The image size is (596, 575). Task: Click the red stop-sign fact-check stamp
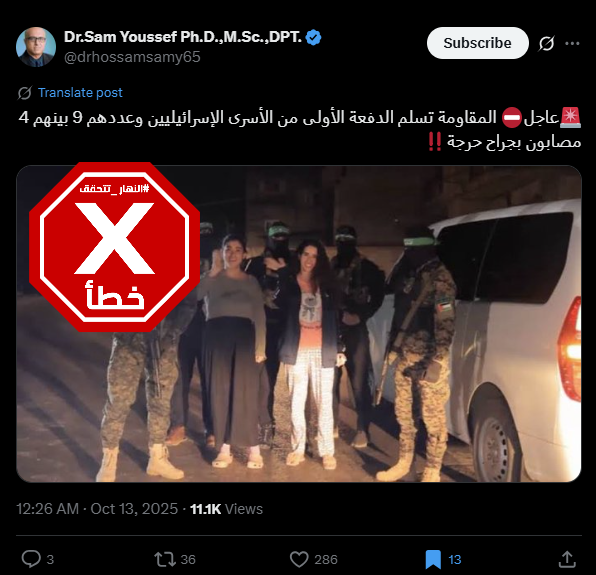pos(114,247)
